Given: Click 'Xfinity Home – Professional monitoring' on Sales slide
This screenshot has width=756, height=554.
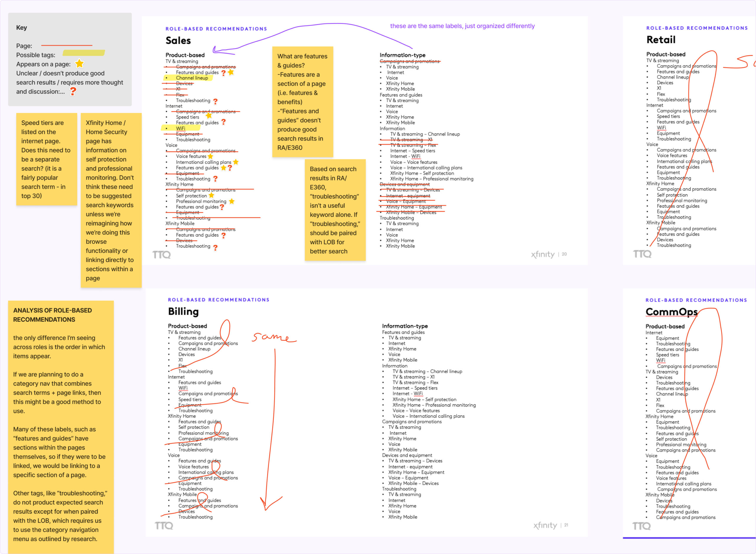Looking at the screenshot, I should point(431,179).
